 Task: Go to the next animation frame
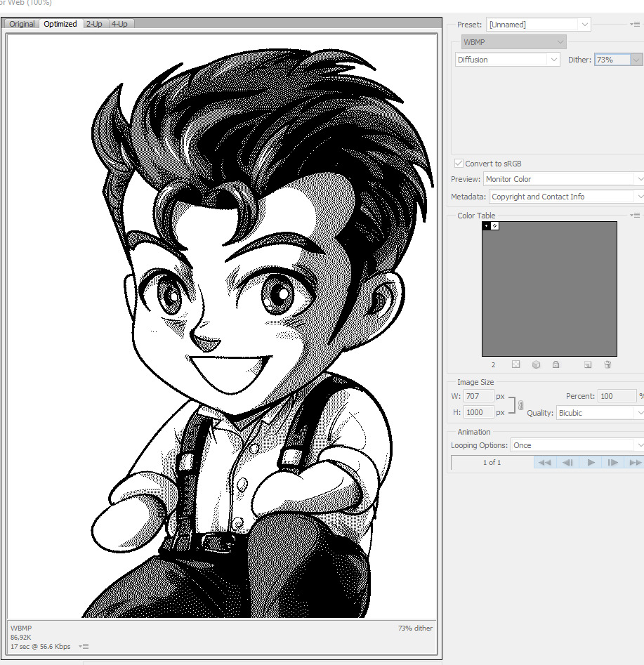[612, 462]
